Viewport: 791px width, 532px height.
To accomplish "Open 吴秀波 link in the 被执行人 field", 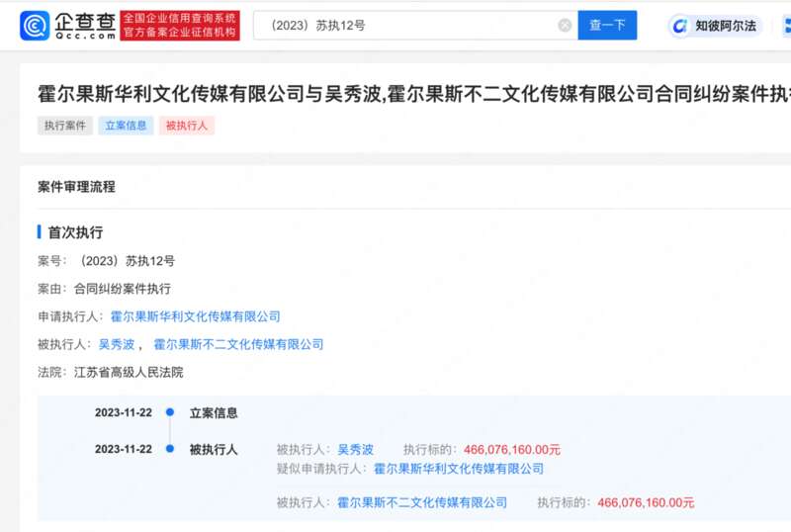I will click(x=117, y=344).
